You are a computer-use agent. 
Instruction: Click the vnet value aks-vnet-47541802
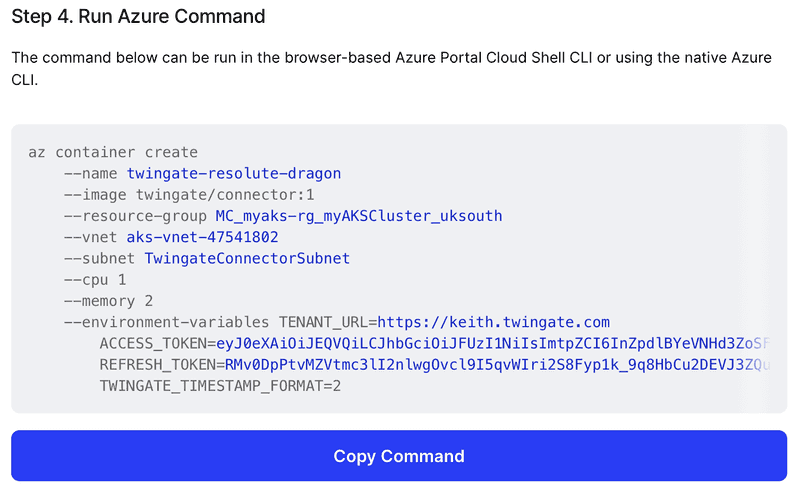(203, 237)
